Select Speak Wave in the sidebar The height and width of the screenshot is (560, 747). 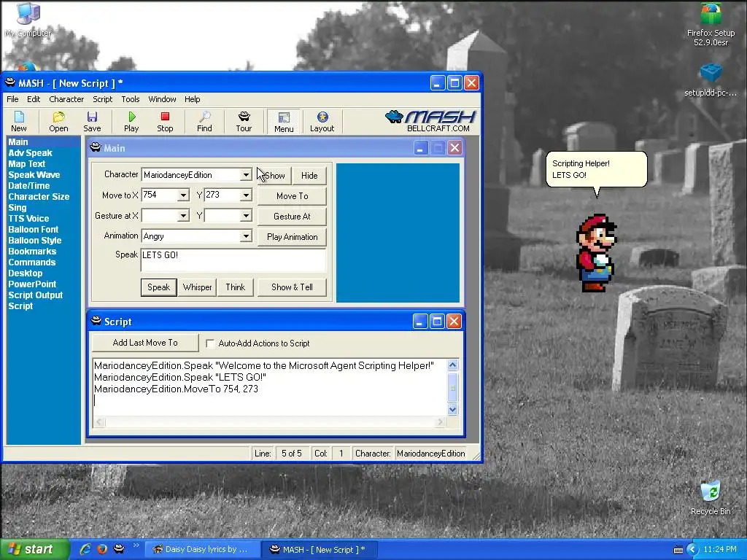tap(34, 175)
